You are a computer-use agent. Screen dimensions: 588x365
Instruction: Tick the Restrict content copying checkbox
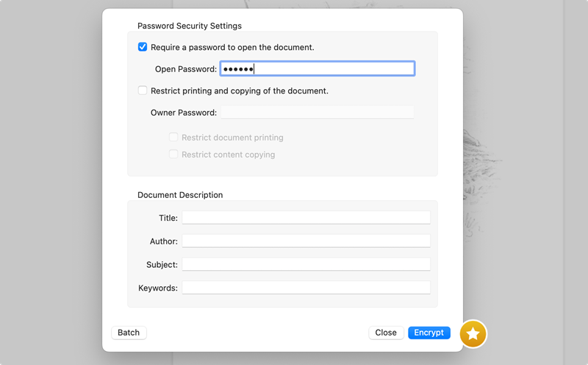tap(173, 155)
